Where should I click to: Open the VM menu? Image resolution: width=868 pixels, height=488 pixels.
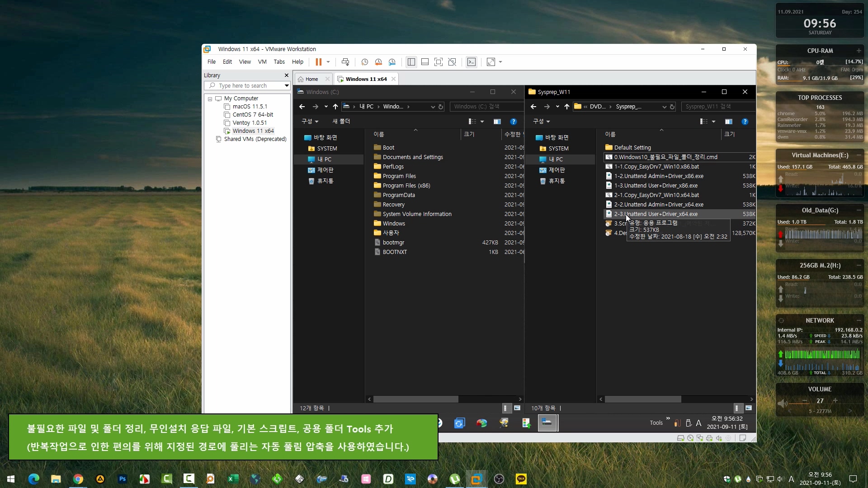click(x=262, y=62)
